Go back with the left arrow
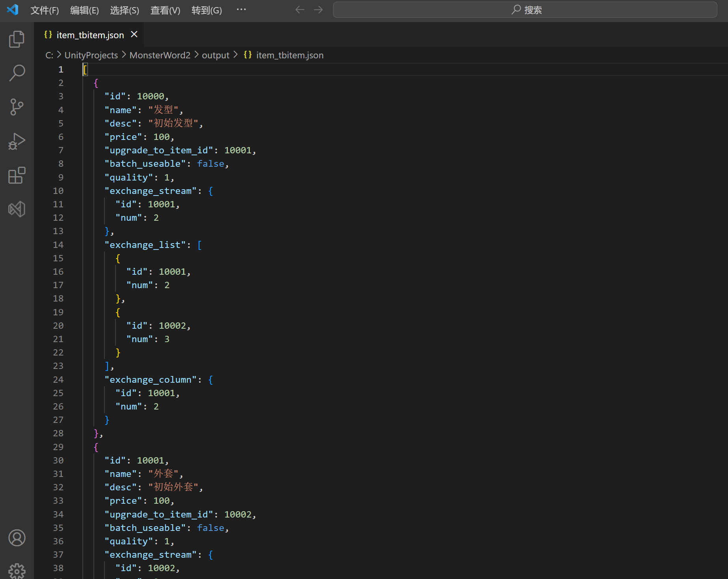Image resolution: width=728 pixels, height=579 pixels. [x=300, y=10]
